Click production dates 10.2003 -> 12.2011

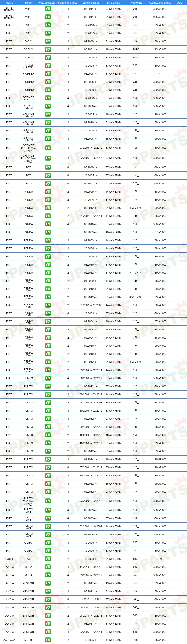[x=91, y=607]
